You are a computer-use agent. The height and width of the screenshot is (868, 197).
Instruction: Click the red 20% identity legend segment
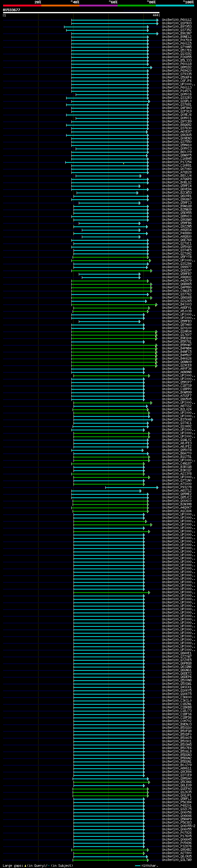click(22, 6)
